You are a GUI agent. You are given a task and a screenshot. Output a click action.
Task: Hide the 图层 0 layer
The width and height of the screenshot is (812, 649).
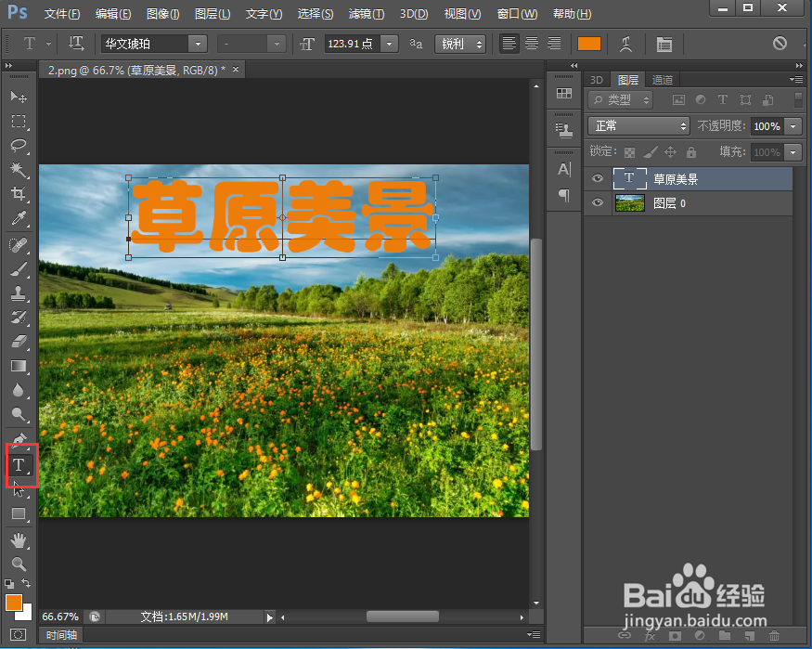[597, 202]
